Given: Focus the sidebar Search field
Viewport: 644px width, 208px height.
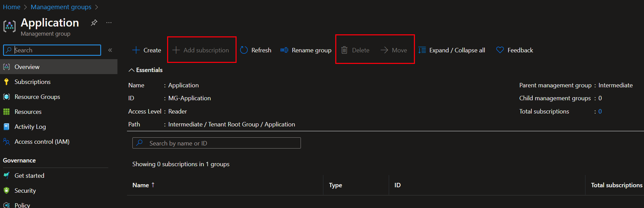Looking at the screenshot, I should click(x=52, y=50).
